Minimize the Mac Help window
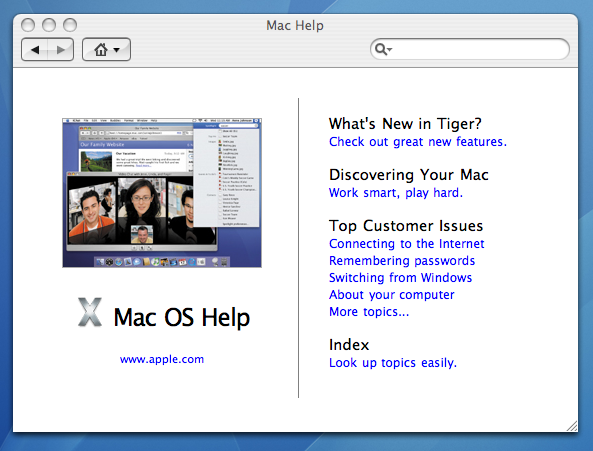This screenshot has width=593, height=451. coord(49,25)
